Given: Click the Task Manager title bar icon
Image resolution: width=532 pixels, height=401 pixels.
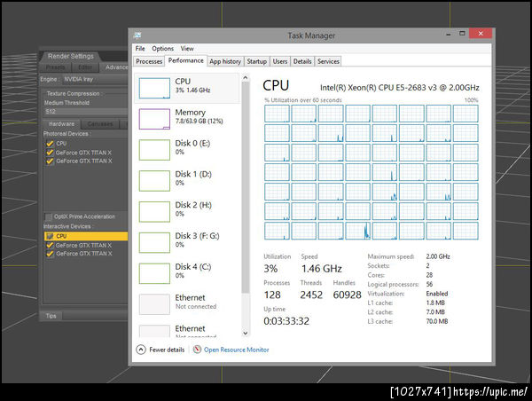Looking at the screenshot, I should click(137, 35).
